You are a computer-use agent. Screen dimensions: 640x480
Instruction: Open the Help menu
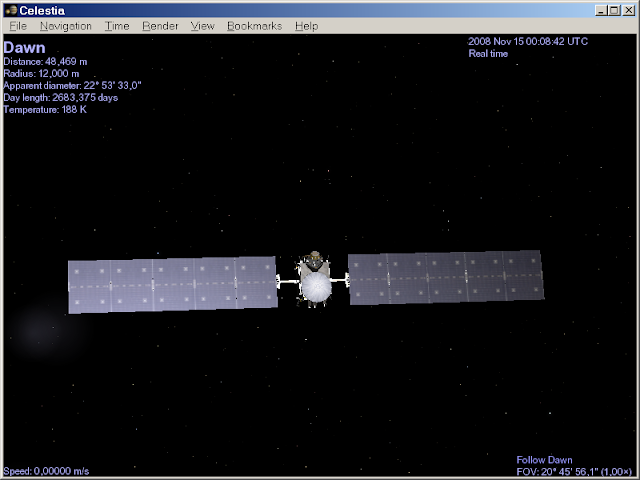pos(307,26)
